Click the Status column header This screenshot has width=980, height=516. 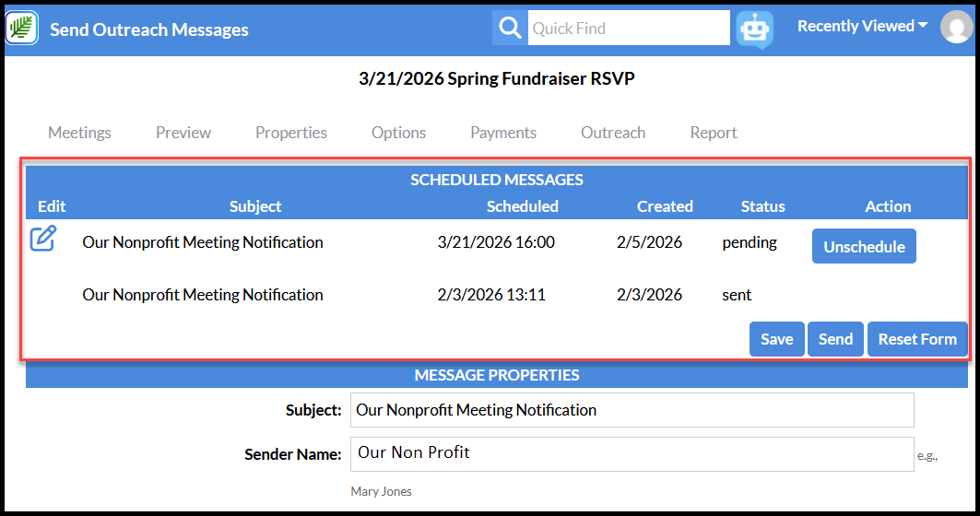tap(762, 206)
